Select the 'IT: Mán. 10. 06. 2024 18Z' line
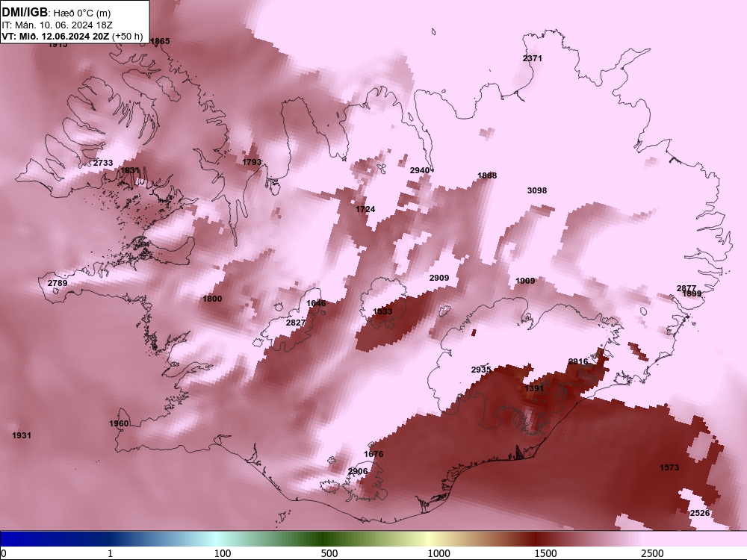 (x=58, y=25)
